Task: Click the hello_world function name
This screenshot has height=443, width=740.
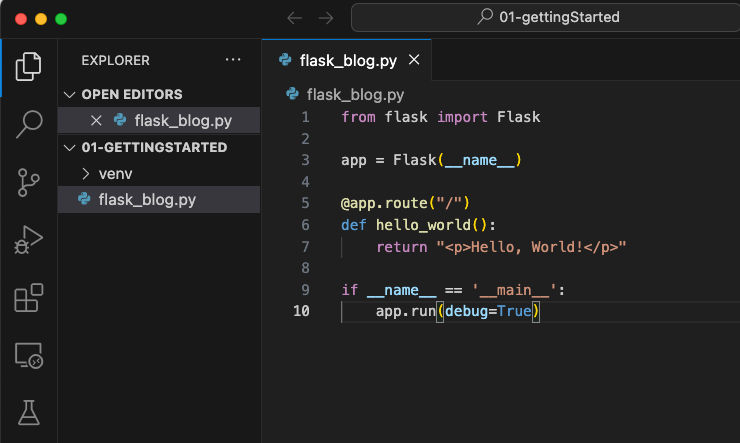Action: click(423, 225)
